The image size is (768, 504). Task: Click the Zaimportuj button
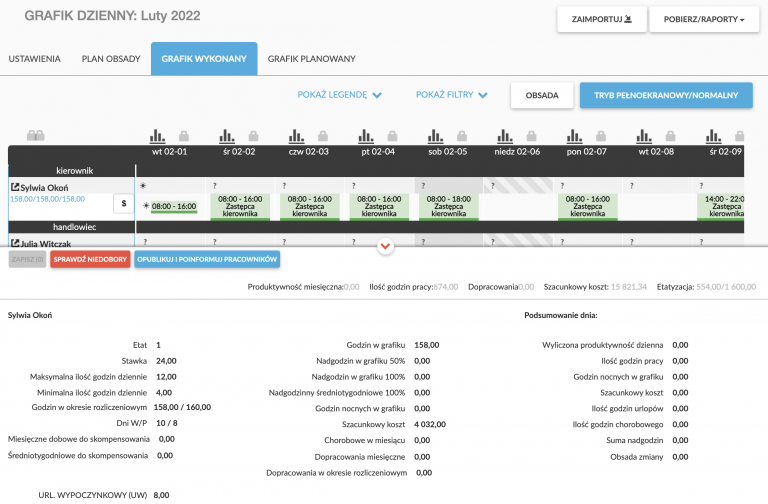601,19
